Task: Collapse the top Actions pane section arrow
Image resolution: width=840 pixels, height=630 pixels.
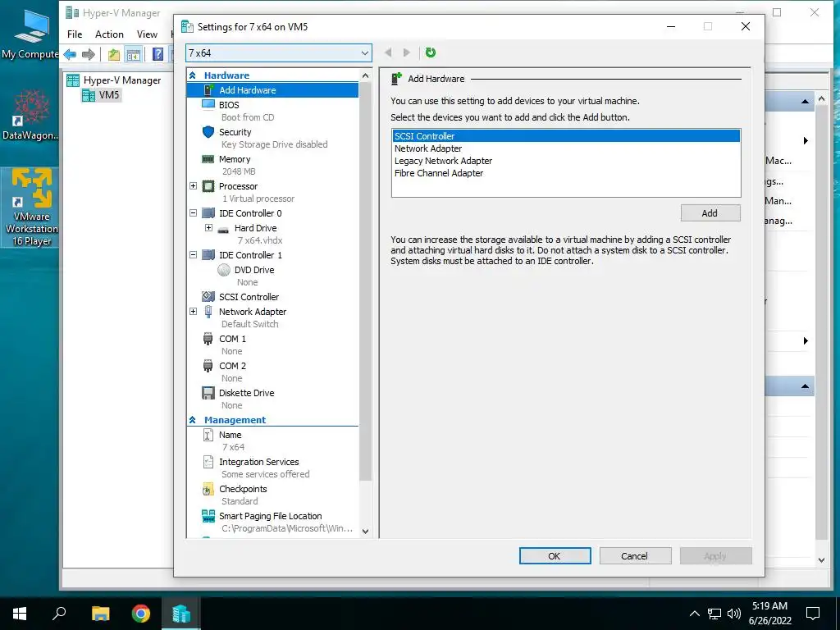Action: (x=805, y=101)
